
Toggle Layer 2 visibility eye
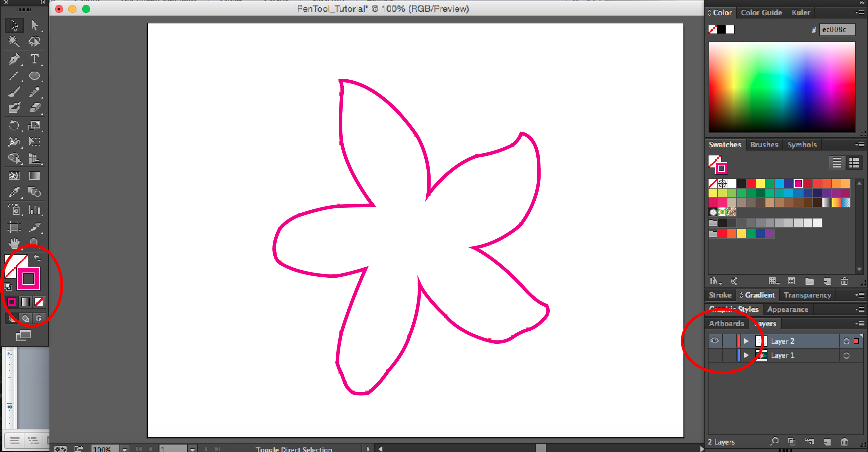coord(714,340)
